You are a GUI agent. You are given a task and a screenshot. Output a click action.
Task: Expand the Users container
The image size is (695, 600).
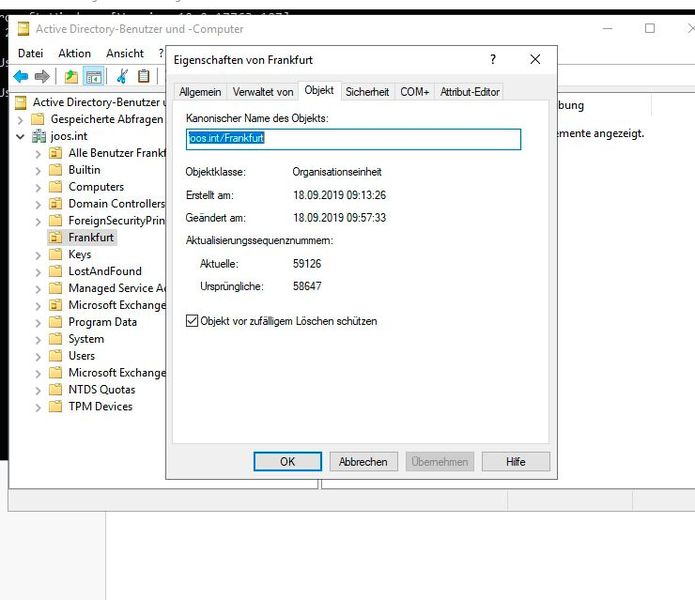(38, 356)
